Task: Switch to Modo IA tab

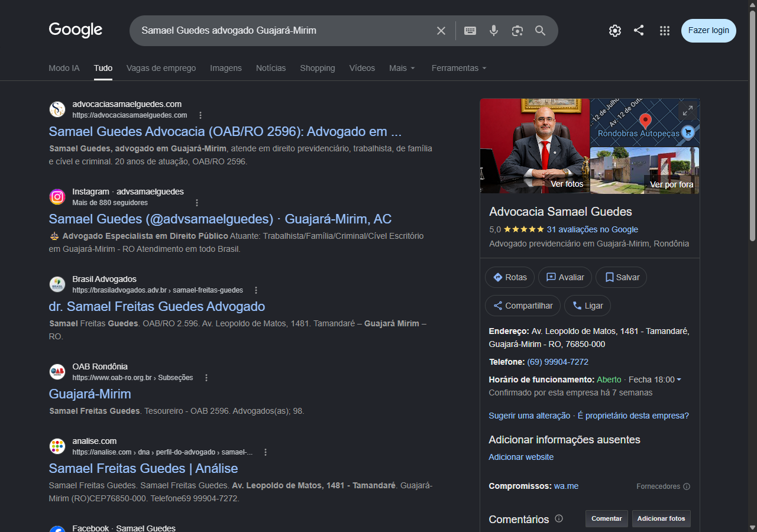Action: pos(64,68)
